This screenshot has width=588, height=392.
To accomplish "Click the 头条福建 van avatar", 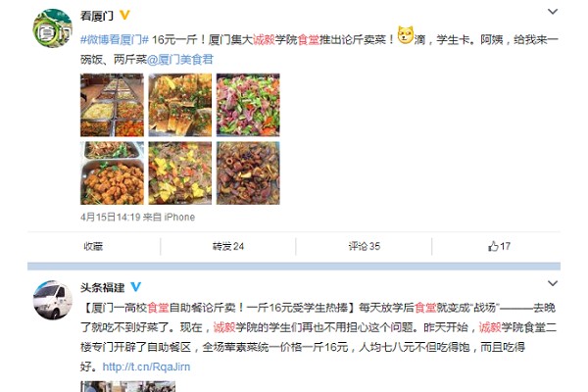I will 53,300.
